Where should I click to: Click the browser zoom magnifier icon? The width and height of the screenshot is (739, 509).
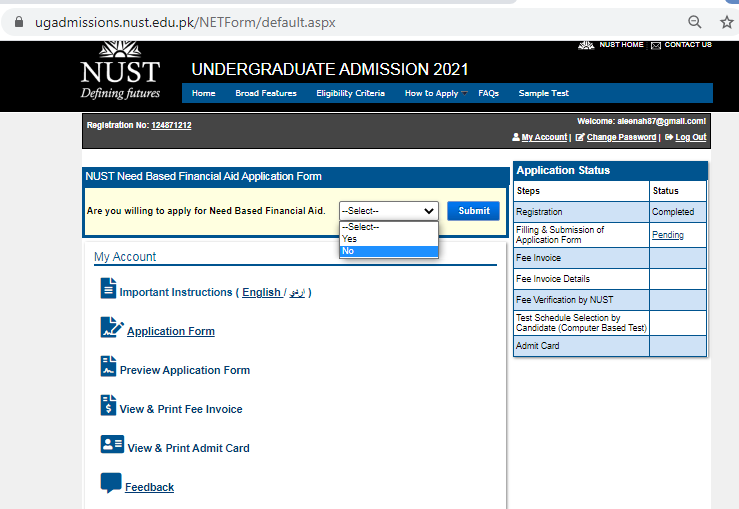pyautogui.click(x=695, y=22)
